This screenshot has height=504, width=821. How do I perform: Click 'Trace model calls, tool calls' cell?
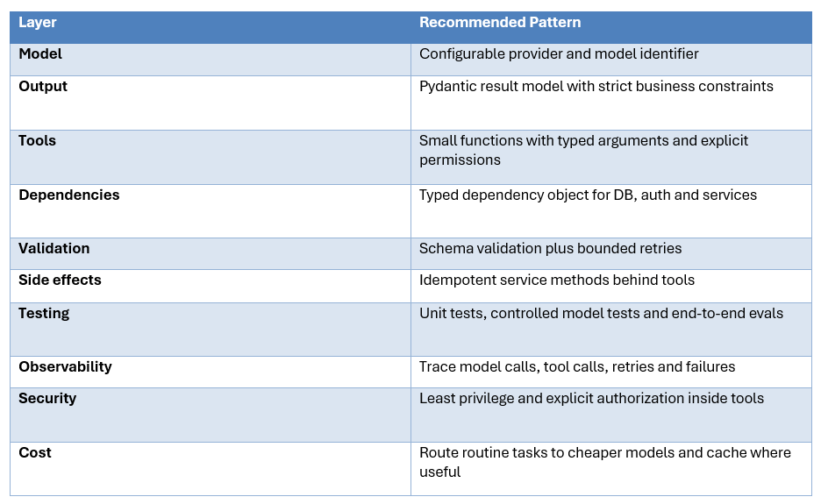coord(611,373)
